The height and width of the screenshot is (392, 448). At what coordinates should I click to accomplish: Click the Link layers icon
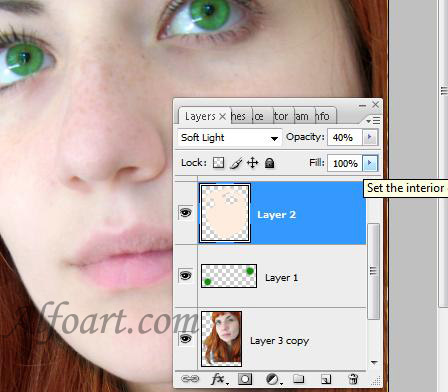(190, 379)
